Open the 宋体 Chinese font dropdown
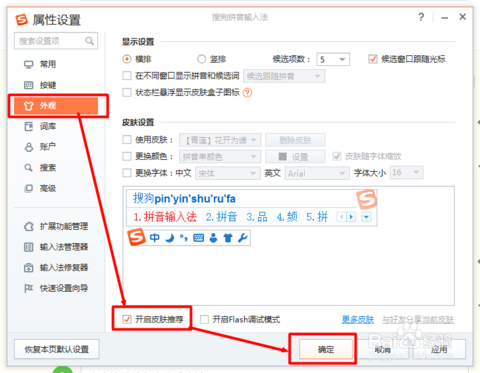The image size is (480, 373). coord(228,173)
